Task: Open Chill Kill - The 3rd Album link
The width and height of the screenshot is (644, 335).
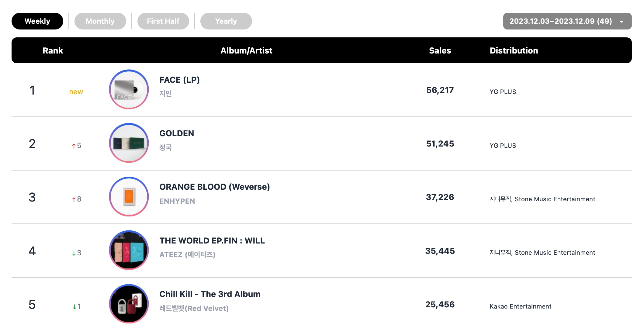Action: (210, 294)
